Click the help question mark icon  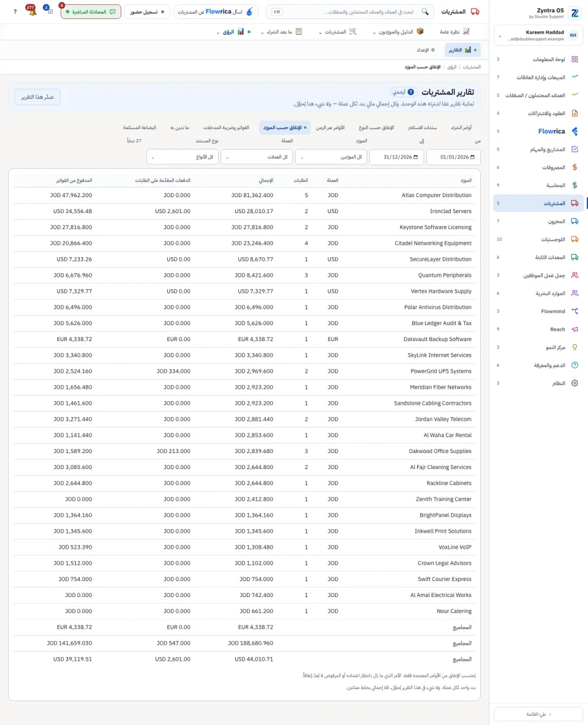15,12
